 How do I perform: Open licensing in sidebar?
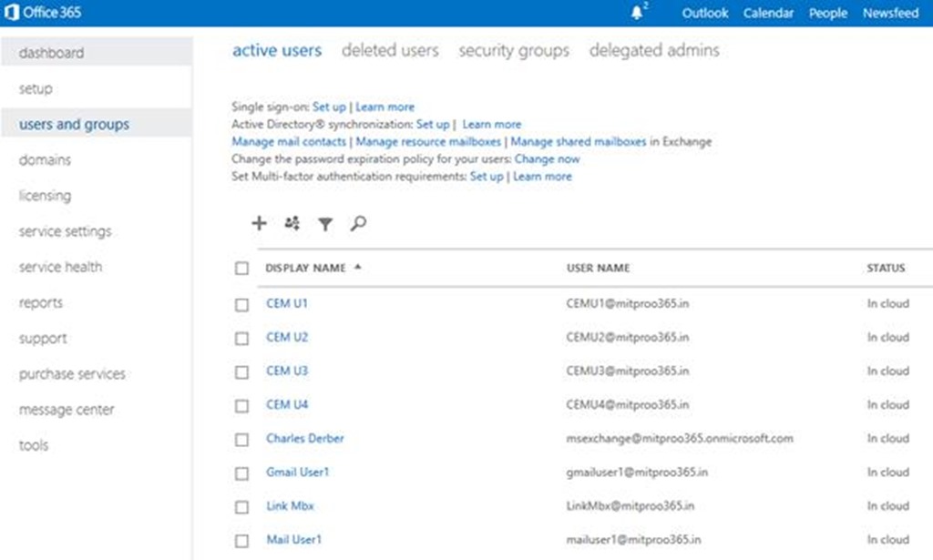[x=45, y=196]
